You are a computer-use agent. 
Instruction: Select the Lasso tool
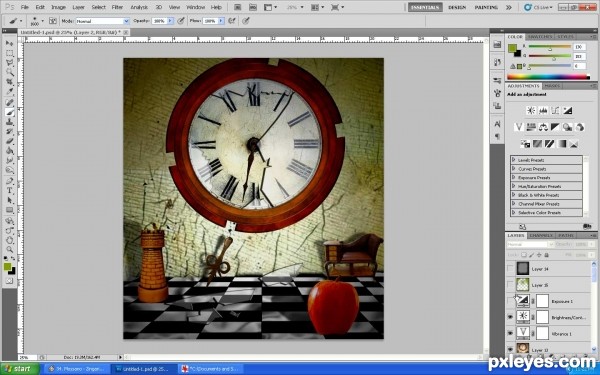[x=9, y=63]
